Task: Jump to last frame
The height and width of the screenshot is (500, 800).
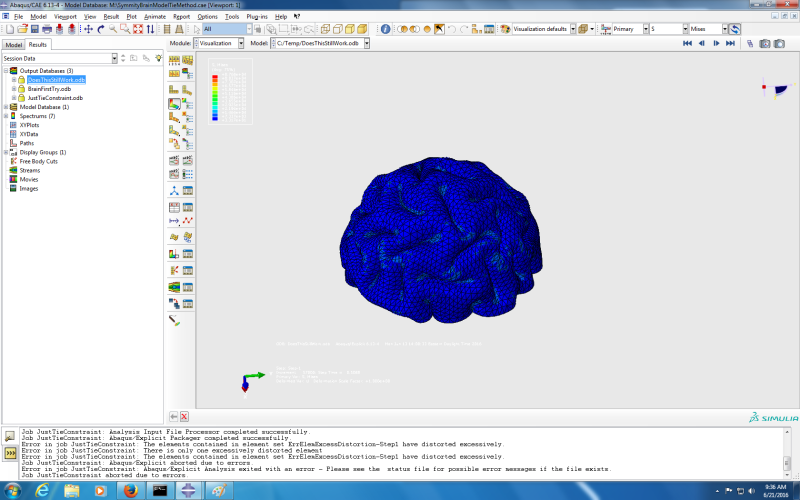Action: pos(730,43)
